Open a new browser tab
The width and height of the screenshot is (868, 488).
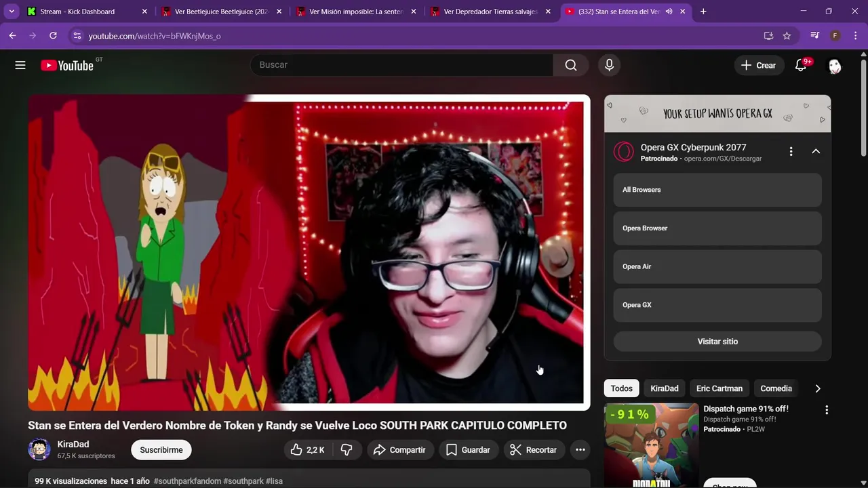703,12
